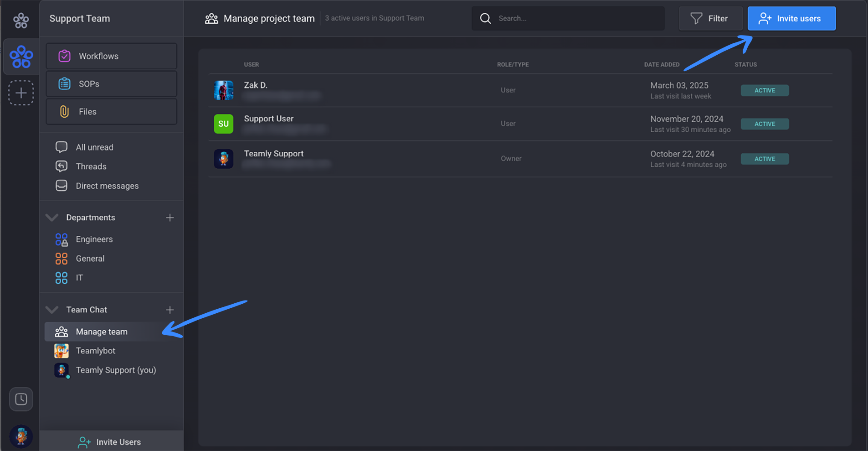Click the March 03, 2025 date
The image size is (868, 451).
[x=679, y=86]
